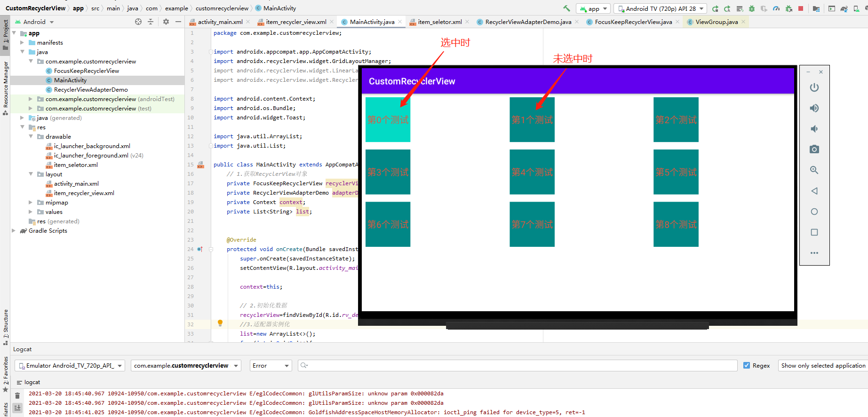Click the CustomRecyclerView project breadcrumb
The width and height of the screenshot is (868, 417).
36,8
